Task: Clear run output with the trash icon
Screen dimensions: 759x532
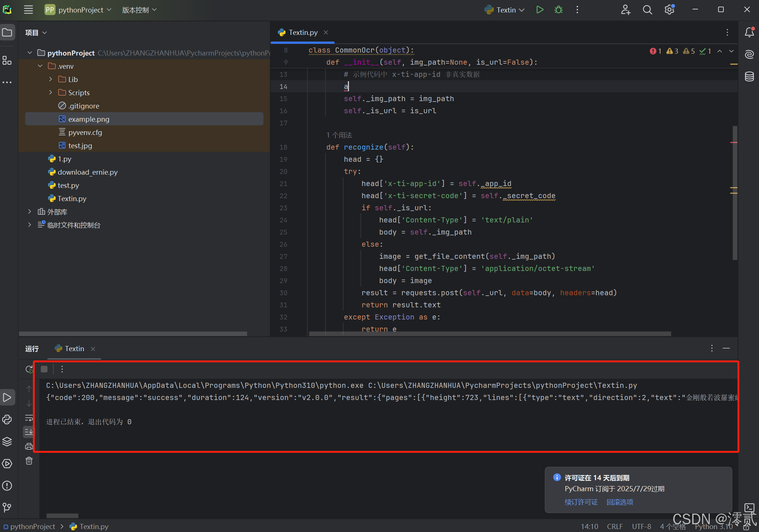Action: pos(29,461)
